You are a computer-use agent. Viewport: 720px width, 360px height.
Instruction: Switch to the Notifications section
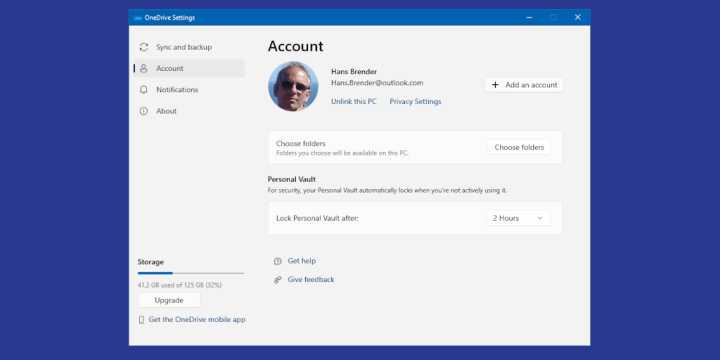[x=189, y=90]
